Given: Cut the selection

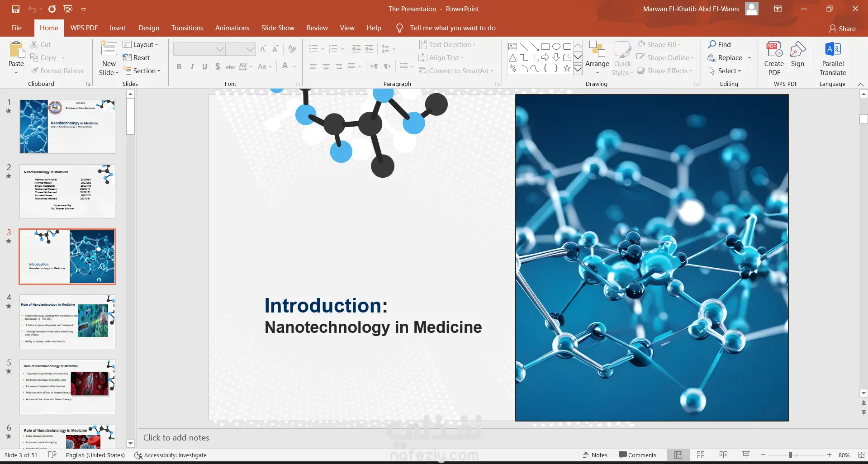Looking at the screenshot, I should tap(41, 44).
